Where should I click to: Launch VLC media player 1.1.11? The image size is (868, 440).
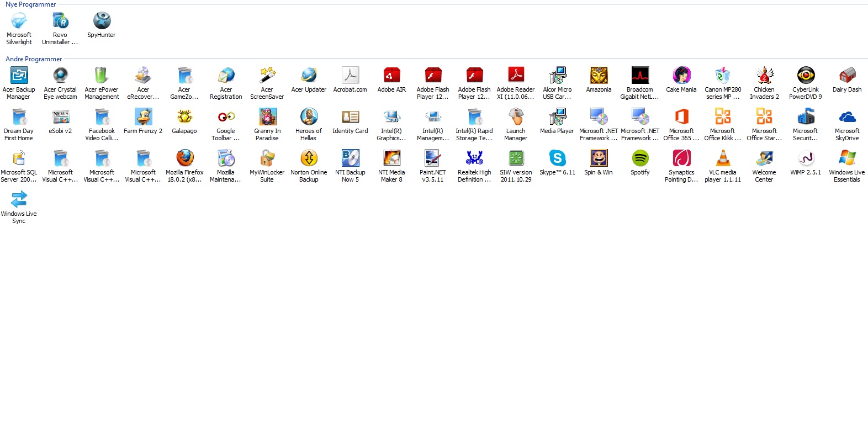[x=723, y=158]
